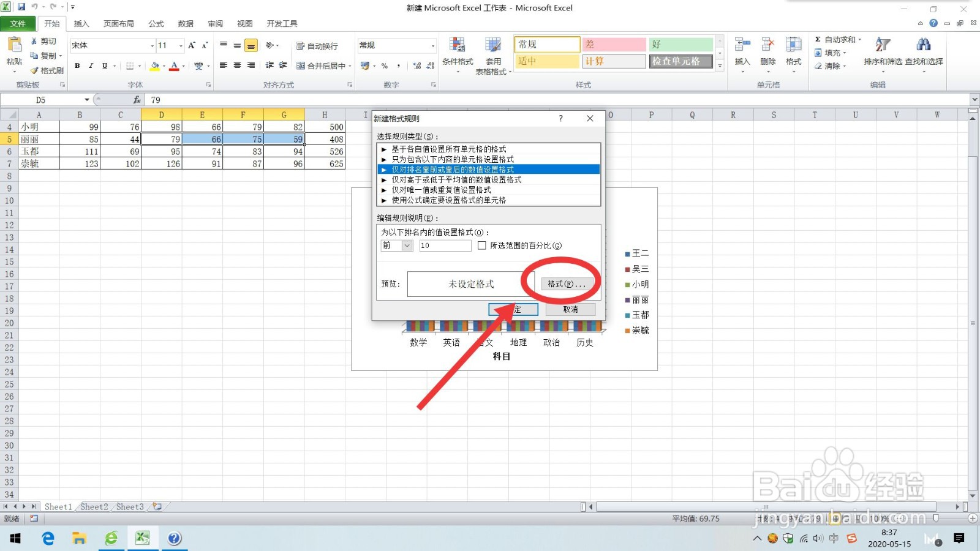Increase font size with the large A
Viewport: 980px width, 551px height.
coord(192,45)
